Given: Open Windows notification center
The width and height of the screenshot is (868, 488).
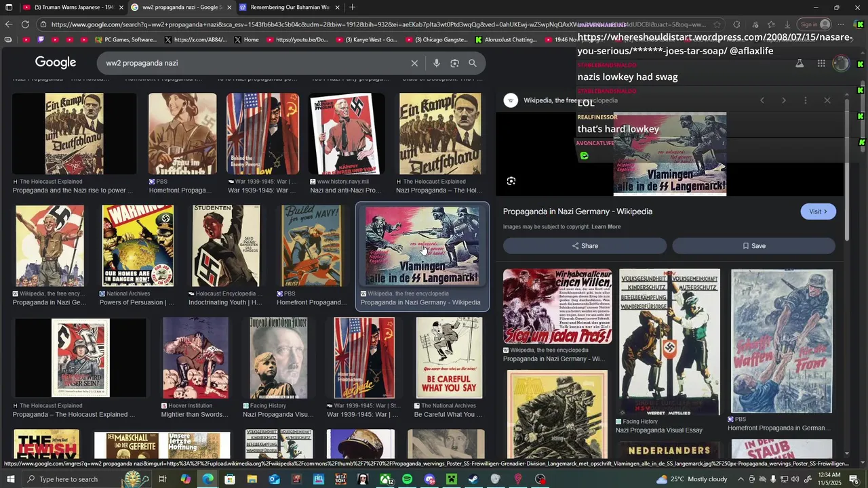Looking at the screenshot, I should point(854,479).
